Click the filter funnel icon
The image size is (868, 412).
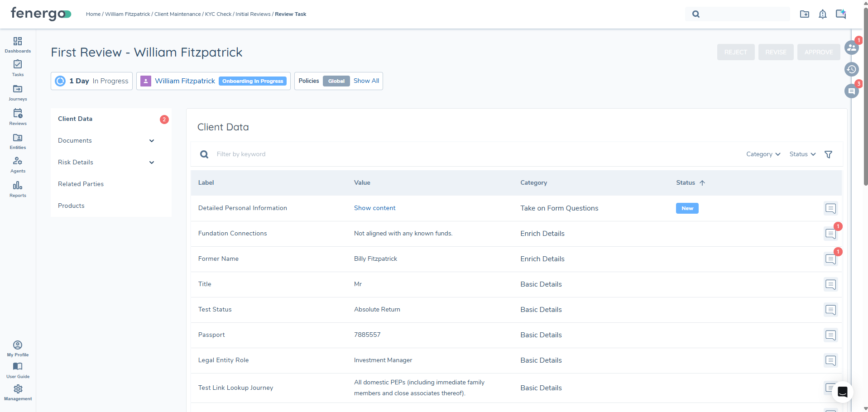[x=828, y=154]
